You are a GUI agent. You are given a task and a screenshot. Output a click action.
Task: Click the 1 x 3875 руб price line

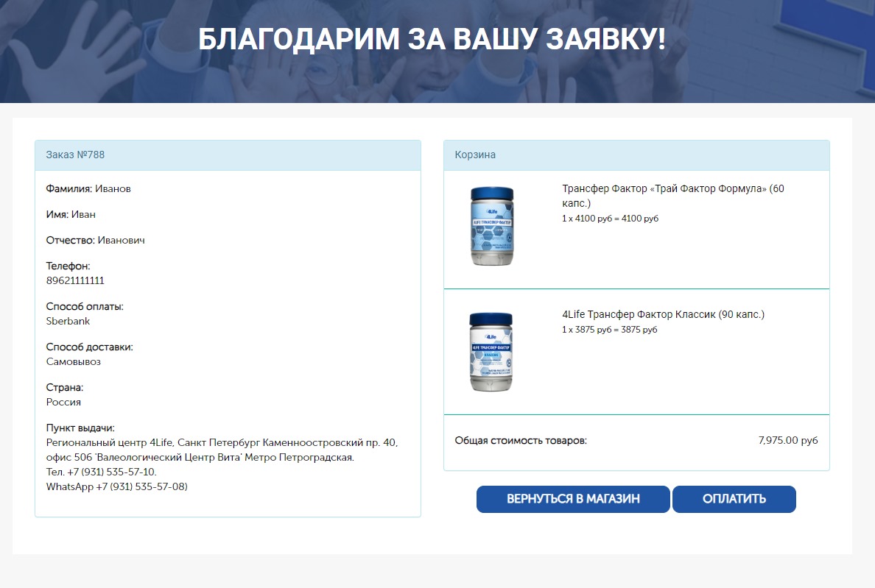pyautogui.click(x=609, y=330)
